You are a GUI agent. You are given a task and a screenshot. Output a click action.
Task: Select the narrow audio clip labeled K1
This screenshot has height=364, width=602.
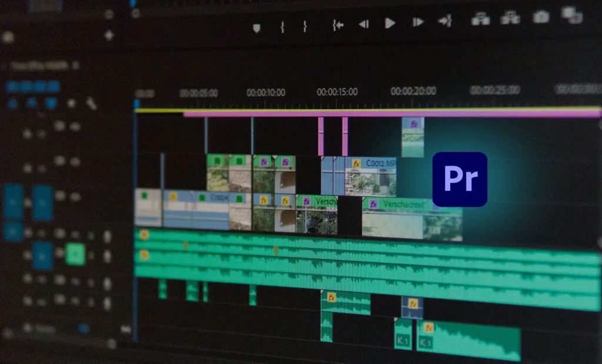(x=403, y=333)
